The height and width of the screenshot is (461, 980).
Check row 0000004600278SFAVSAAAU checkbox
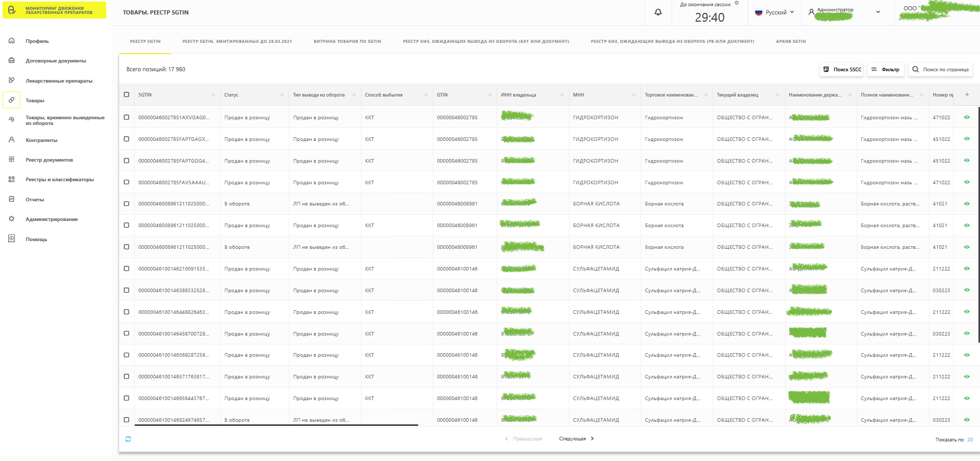click(126, 182)
